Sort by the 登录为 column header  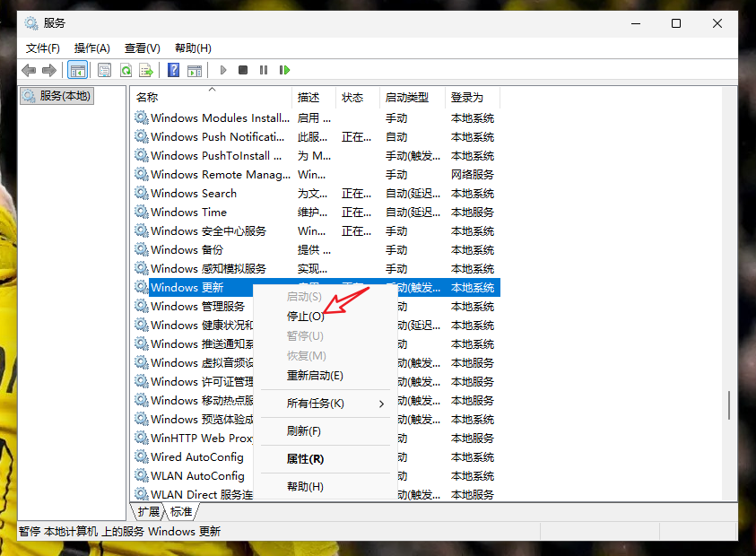coord(473,98)
